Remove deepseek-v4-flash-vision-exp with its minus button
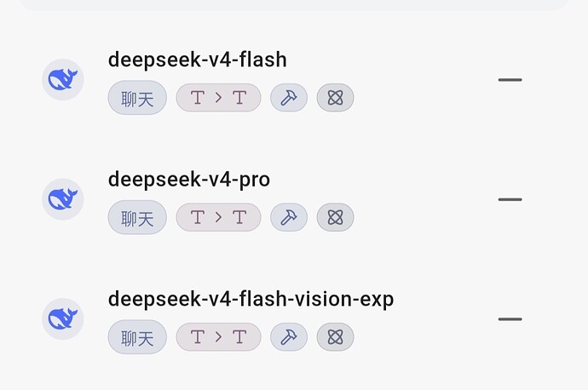 point(510,319)
